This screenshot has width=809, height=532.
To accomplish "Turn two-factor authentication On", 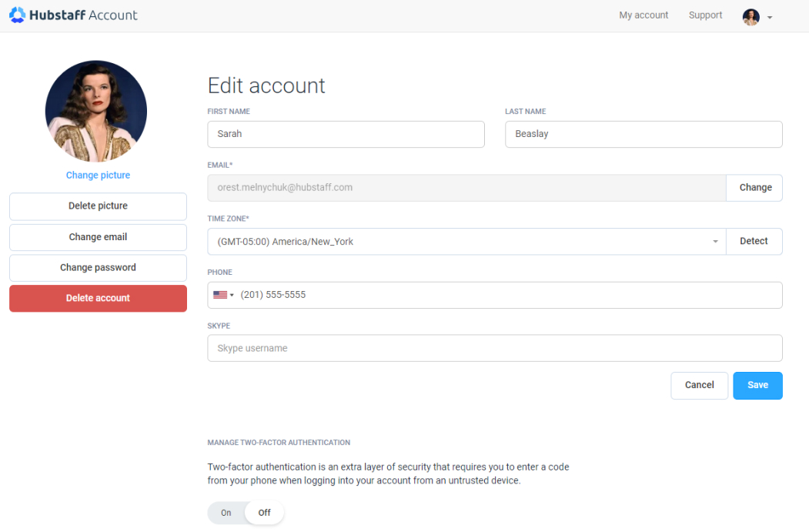I will (x=226, y=513).
